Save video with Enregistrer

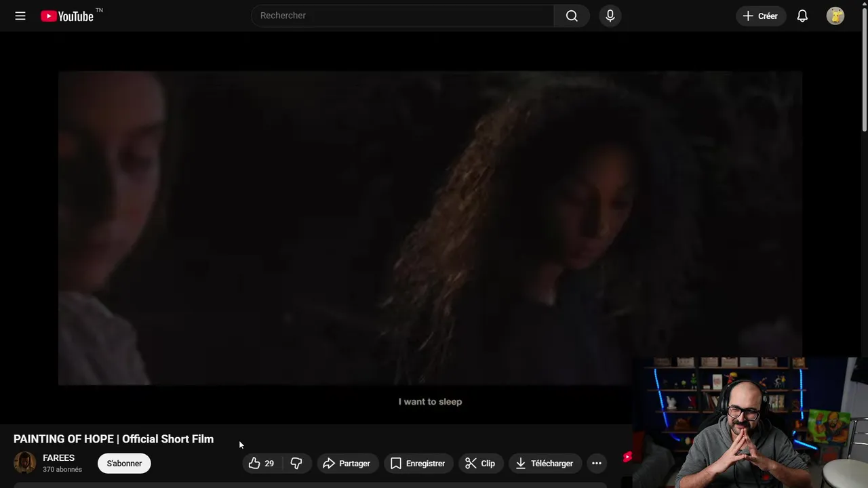pos(418,464)
